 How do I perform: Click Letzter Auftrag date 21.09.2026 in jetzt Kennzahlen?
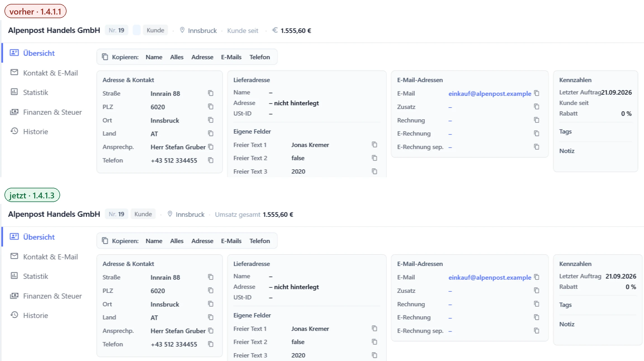click(x=621, y=276)
